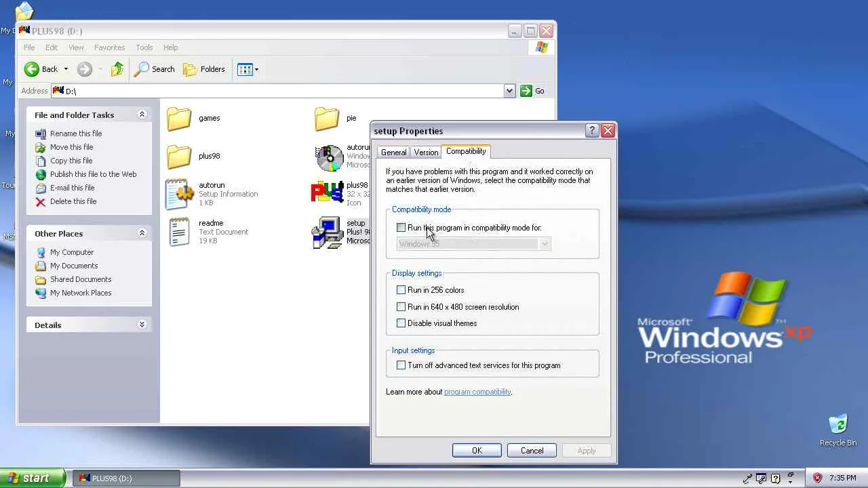Open the Back history dropdown arrow

66,69
